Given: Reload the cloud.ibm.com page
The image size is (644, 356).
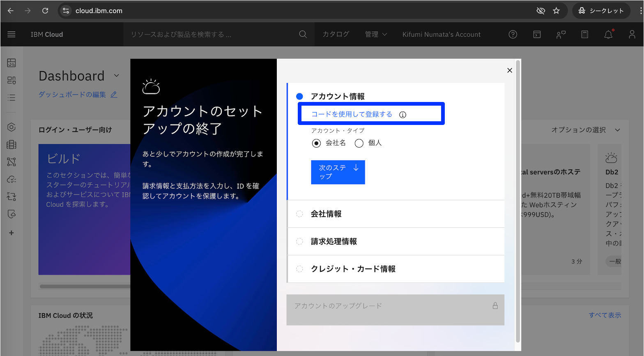Looking at the screenshot, I should click(45, 11).
